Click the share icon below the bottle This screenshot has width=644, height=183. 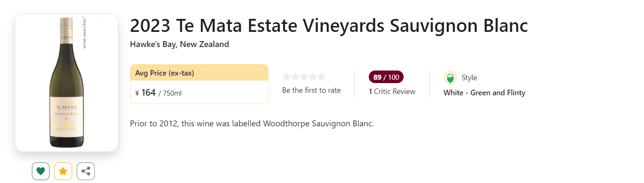pos(86,171)
